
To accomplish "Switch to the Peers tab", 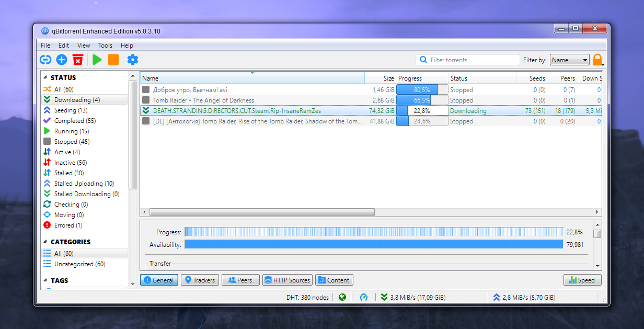I will coord(240,280).
